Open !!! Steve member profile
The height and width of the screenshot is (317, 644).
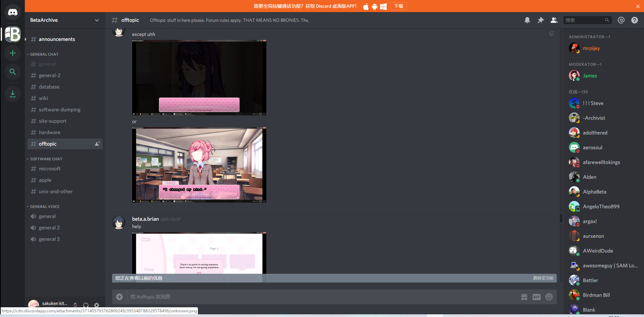603,103
